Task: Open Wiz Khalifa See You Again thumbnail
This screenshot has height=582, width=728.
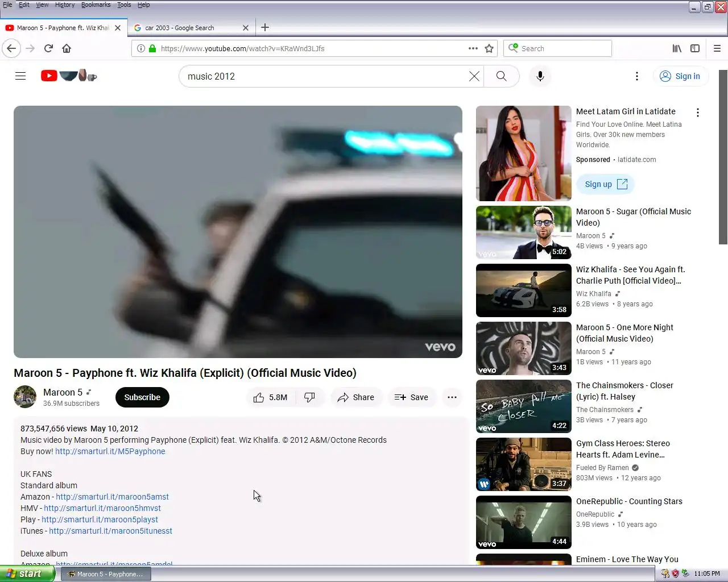Action: click(x=524, y=290)
